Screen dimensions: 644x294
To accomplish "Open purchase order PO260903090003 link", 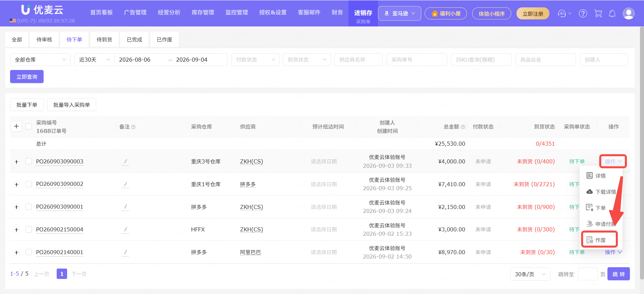I will point(60,161).
